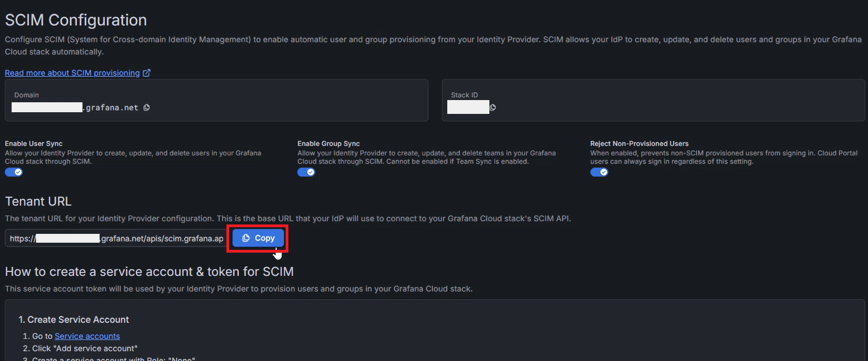The height and width of the screenshot is (361, 868).
Task: Click the .grafana.net domain text
Action: 111,108
